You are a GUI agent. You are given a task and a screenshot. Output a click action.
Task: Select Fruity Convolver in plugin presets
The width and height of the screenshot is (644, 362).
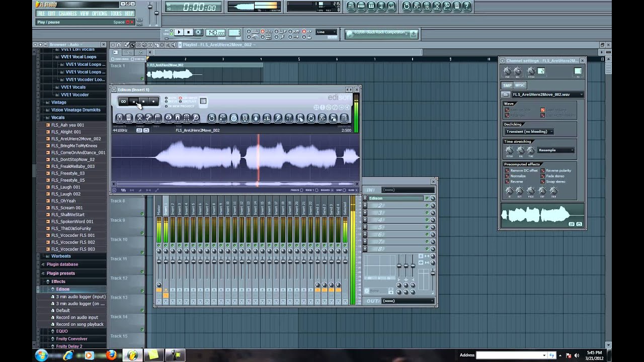(72, 339)
